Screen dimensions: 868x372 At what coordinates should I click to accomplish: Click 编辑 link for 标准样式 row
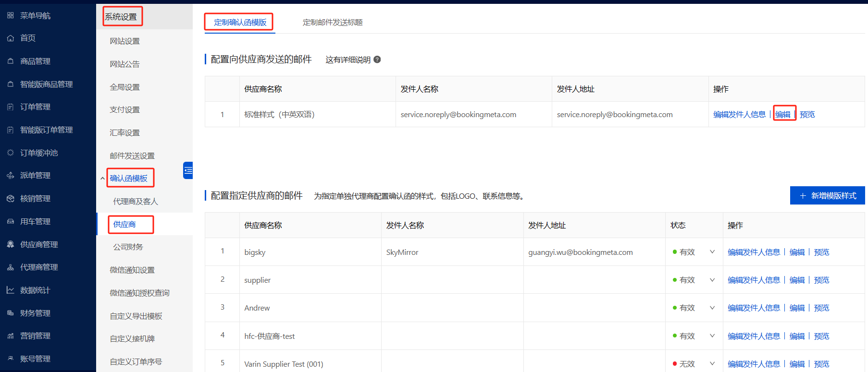[x=783, y=114]
